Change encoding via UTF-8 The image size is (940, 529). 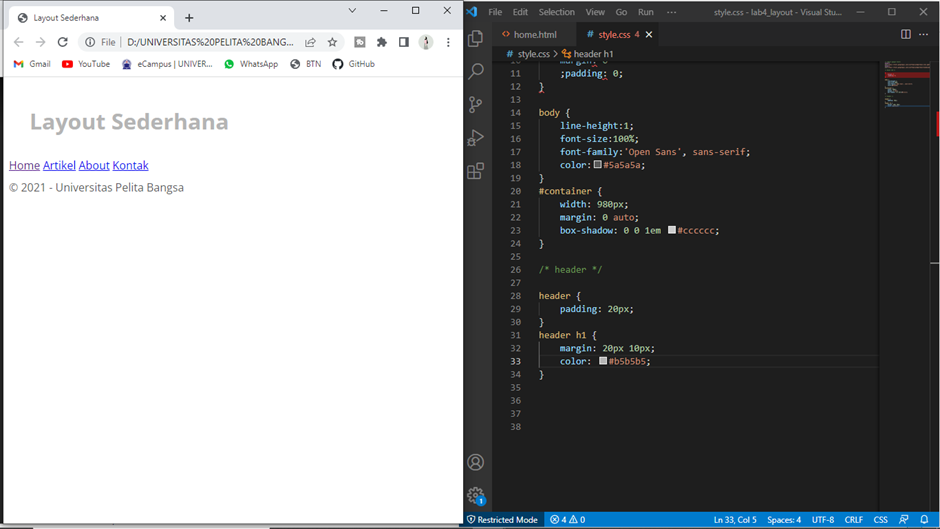coord(823,520)
